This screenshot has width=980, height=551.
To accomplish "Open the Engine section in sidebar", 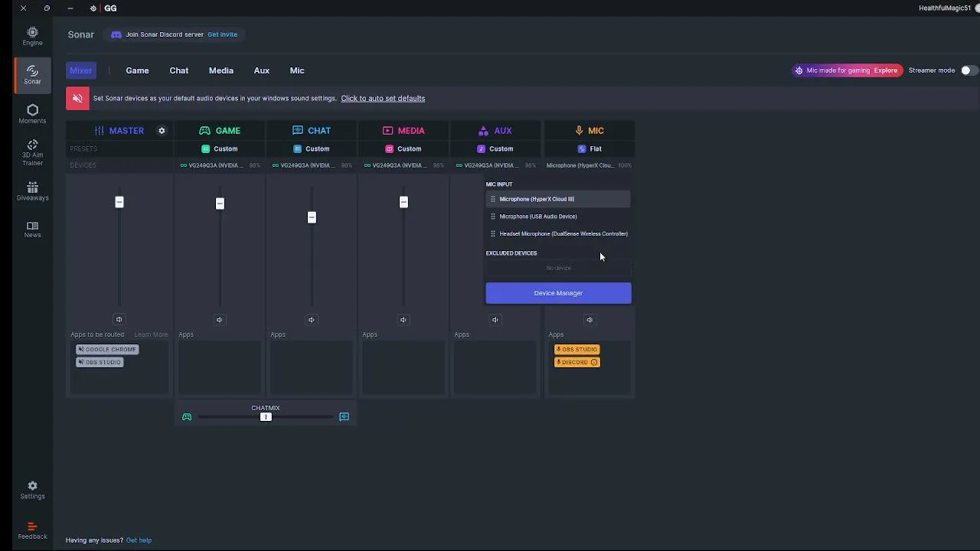I will [32, 36].
